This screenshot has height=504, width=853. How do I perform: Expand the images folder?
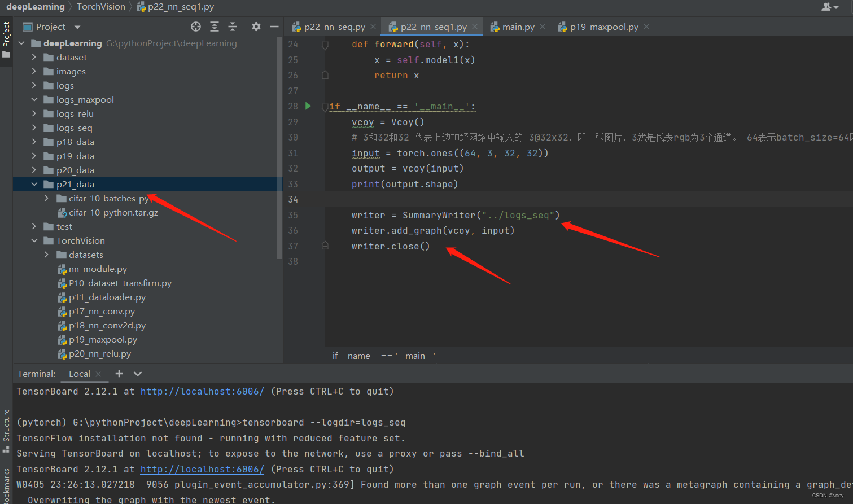[x=34, y=71]
